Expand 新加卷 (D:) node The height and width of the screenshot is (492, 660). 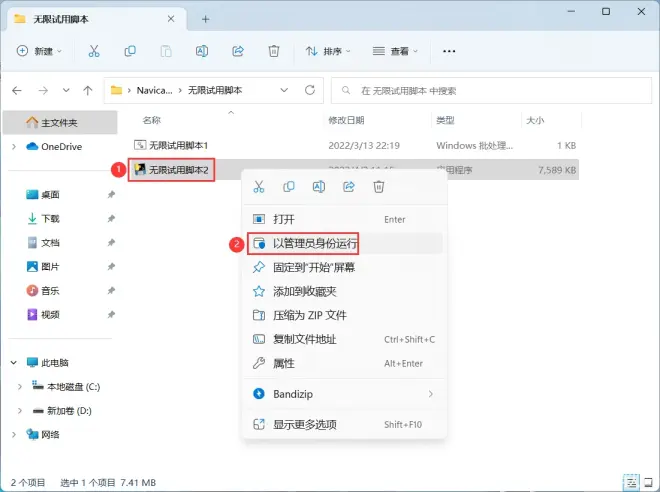point(20,410)
